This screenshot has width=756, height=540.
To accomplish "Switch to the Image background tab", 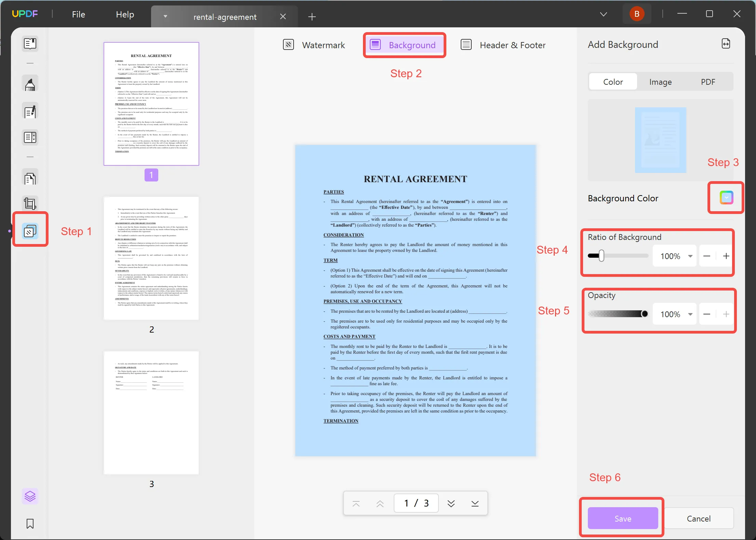I will point(660,82).
